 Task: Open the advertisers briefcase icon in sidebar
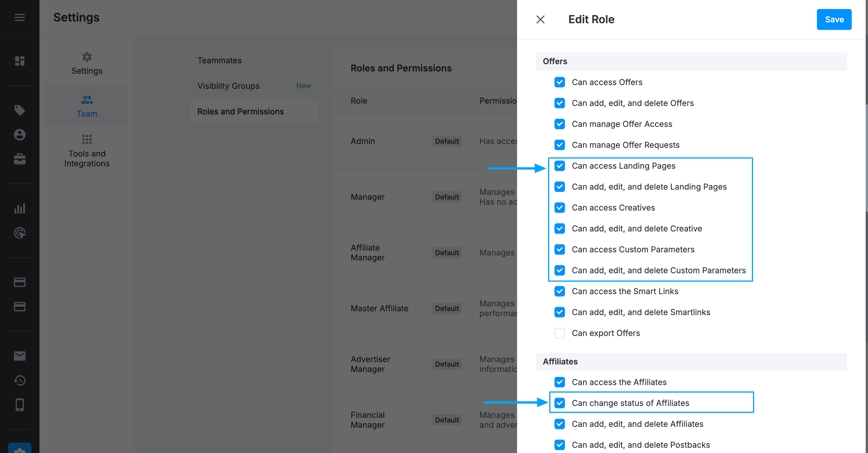19,159
